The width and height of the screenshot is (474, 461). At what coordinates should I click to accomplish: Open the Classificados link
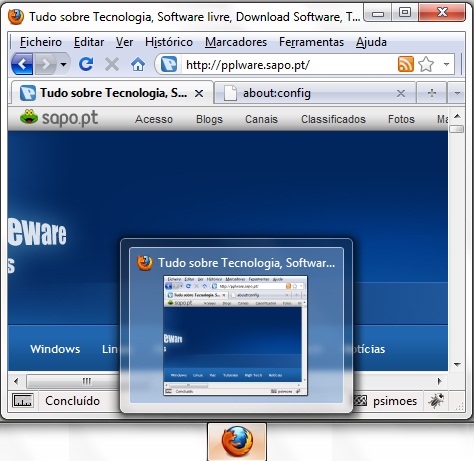[x=333, y=119]
